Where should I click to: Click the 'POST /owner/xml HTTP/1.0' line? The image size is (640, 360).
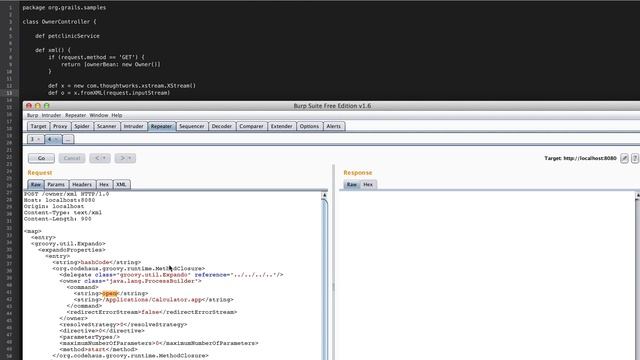[x=67, y=194]
